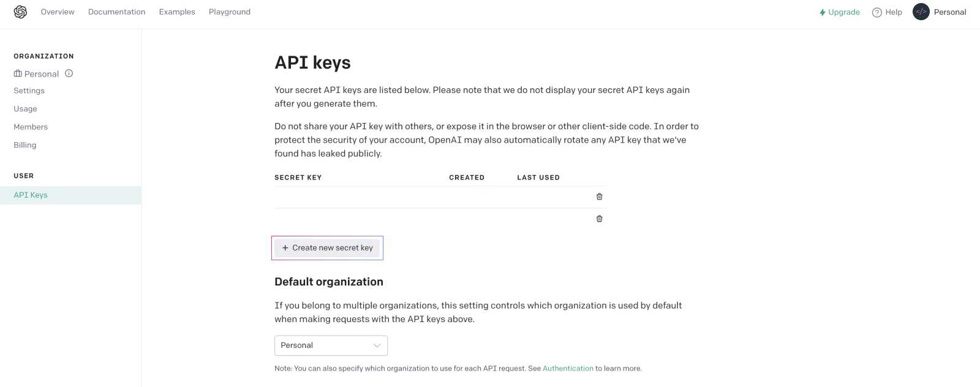
Task: Delete the first API key via trash icon
Action: coord(599,196)
